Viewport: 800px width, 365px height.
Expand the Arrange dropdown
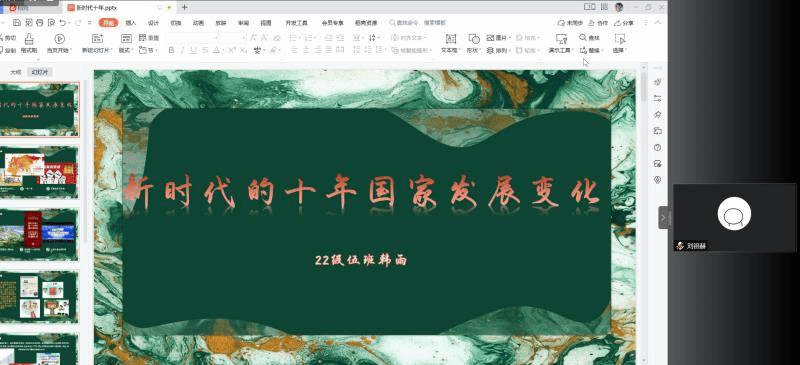499,51
